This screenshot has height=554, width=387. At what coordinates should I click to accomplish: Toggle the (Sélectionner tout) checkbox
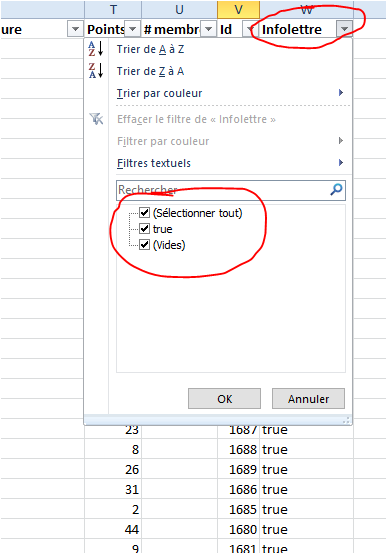145,212
